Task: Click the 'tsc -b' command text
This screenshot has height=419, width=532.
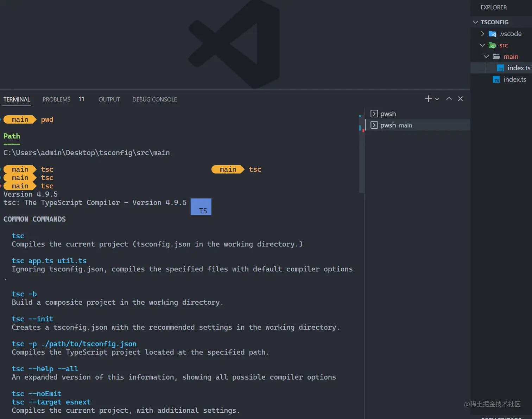Action: tap(24, 294)
